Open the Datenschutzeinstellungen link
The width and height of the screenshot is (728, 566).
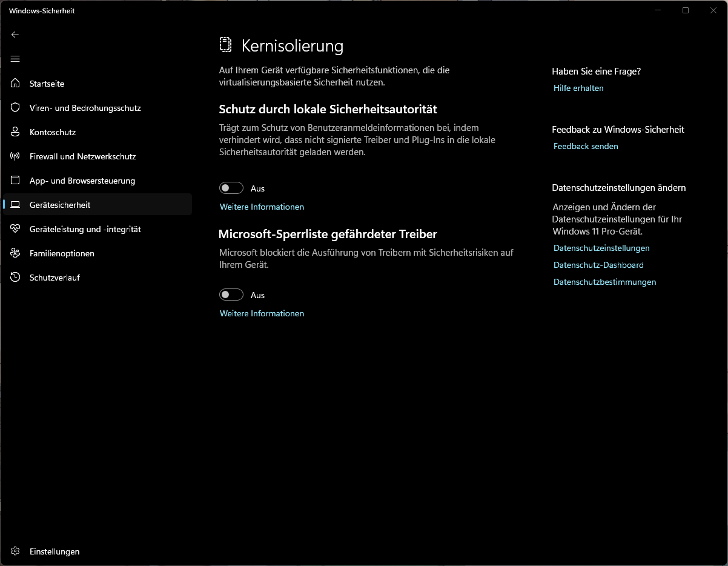click(601, 248)
